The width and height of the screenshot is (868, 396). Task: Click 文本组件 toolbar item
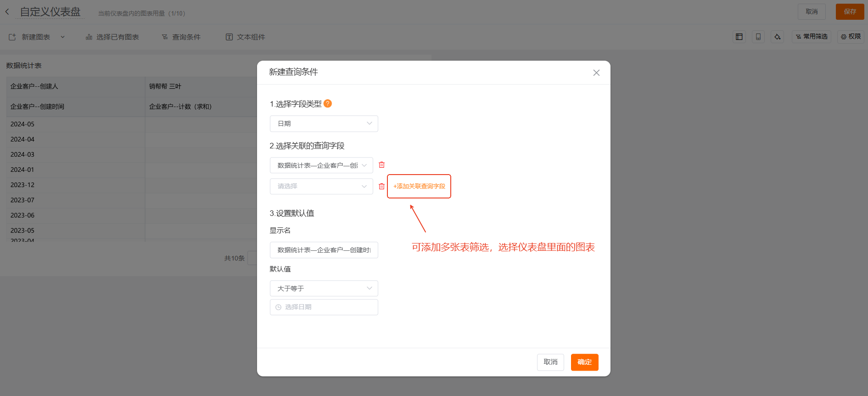coord(246,37)
